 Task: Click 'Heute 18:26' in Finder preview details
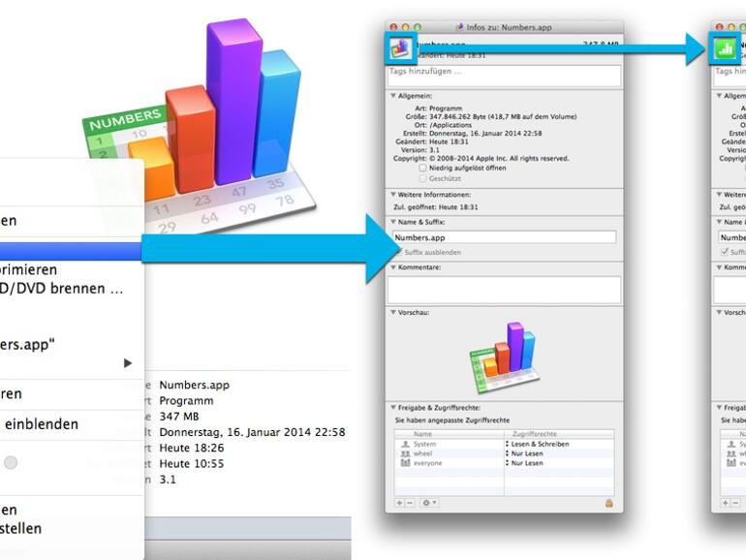pos(191,448)
